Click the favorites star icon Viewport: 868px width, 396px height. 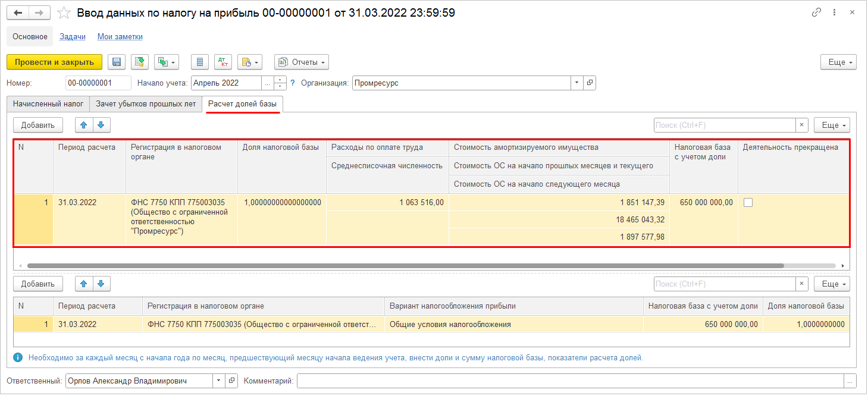pyautogui.click(x=64, y=12)
